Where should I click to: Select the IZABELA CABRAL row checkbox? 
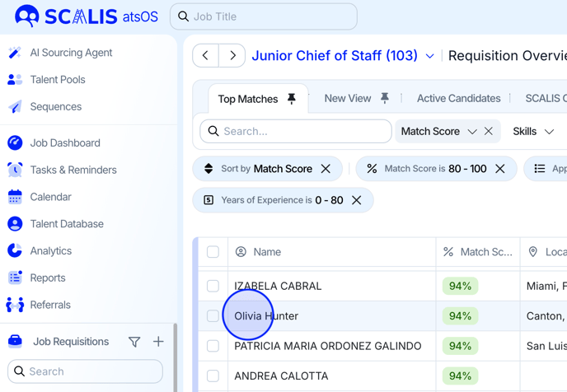[x=213, y=286]
